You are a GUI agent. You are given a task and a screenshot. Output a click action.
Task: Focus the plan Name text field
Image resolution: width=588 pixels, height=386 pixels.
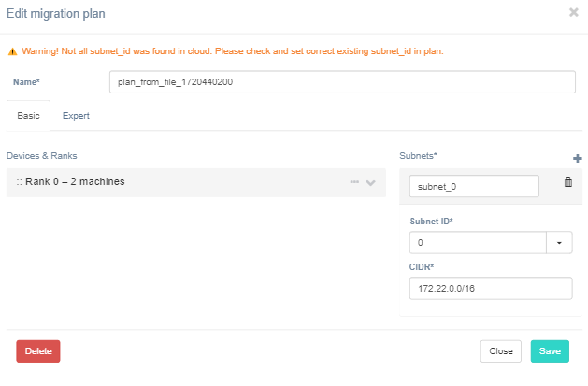341,82
